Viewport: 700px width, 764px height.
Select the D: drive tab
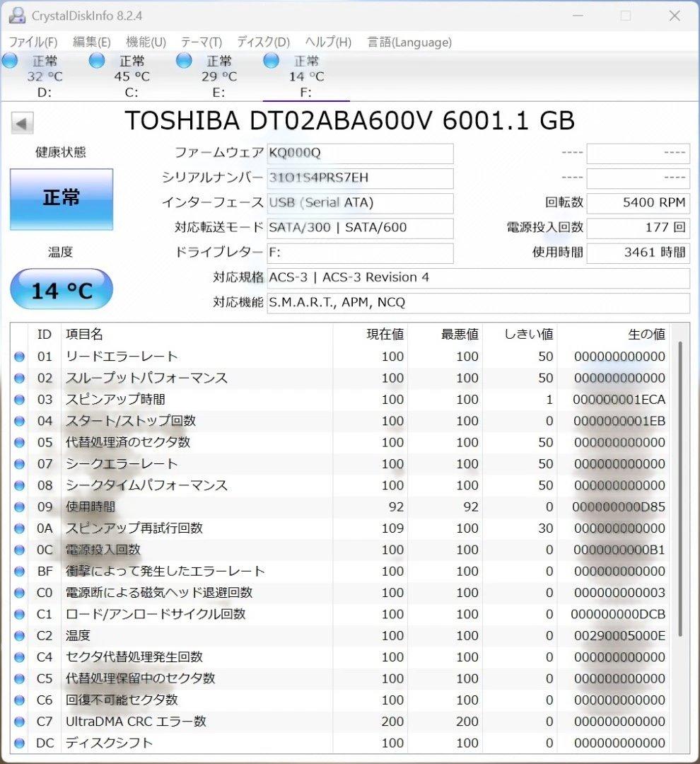click(44, 76)
